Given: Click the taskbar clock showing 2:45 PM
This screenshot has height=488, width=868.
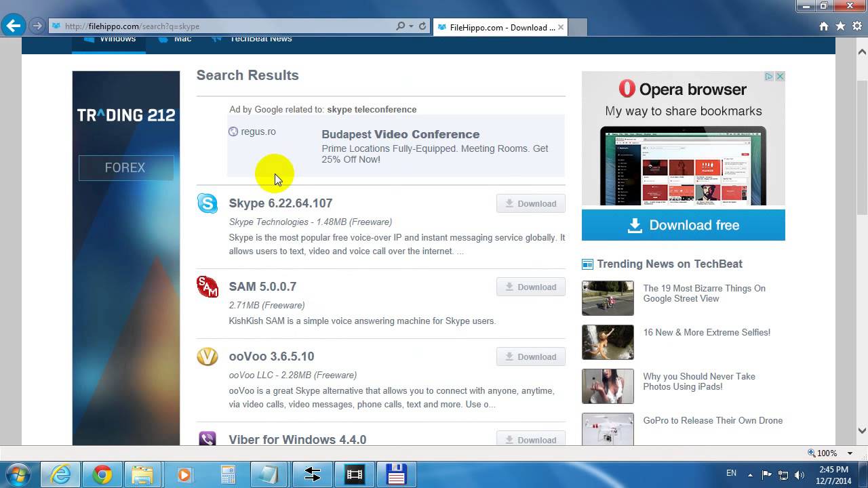Looking at the screenshot, I should point(833,475).
